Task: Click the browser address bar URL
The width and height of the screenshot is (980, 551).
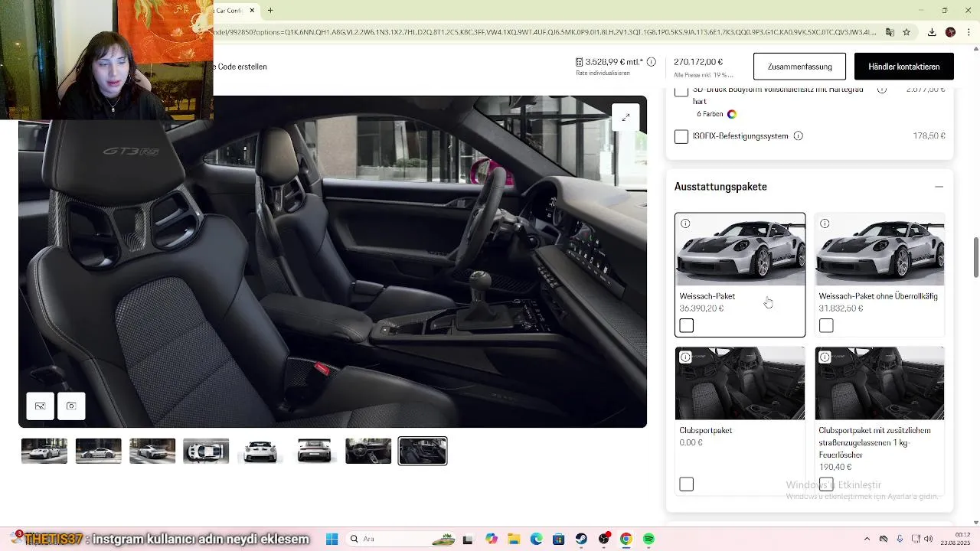Action: (545, 32)
